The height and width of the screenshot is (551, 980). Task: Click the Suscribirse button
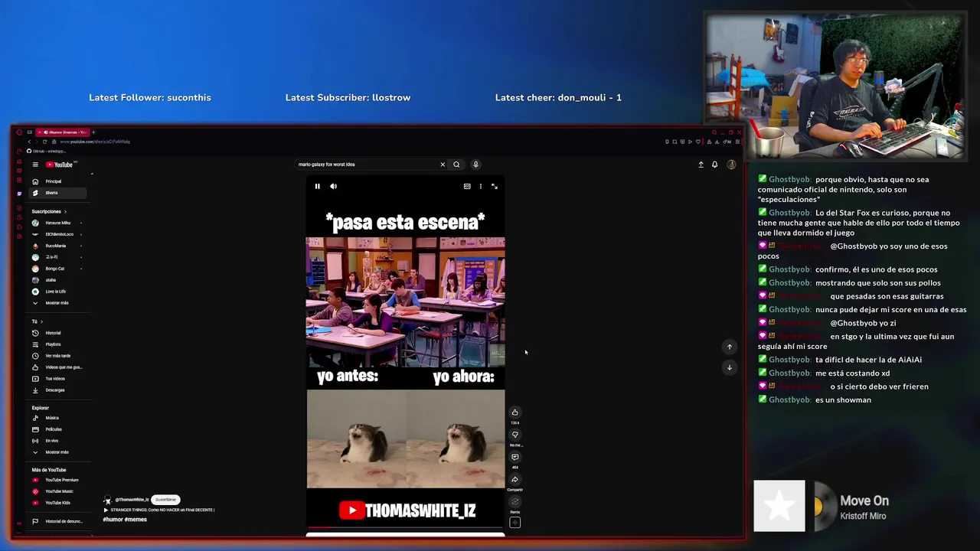(165, 500)
